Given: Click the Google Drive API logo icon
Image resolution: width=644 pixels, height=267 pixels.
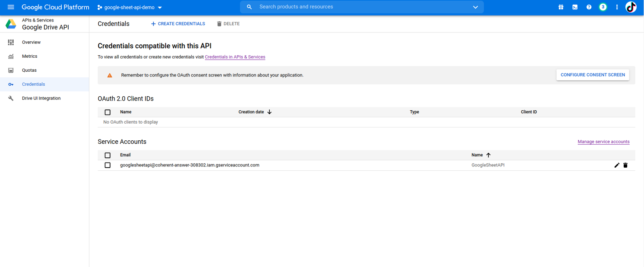Looking at the screenshot, I should pyautogui.click(x=11, y=24).
